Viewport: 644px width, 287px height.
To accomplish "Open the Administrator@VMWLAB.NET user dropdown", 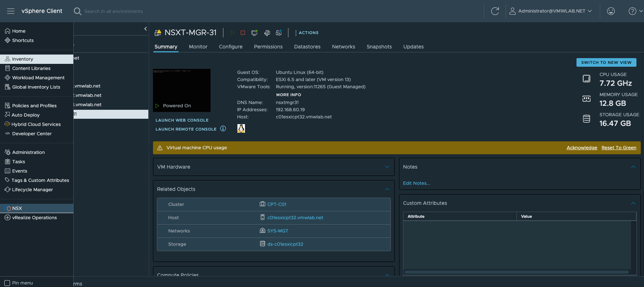I will (551, 11).
